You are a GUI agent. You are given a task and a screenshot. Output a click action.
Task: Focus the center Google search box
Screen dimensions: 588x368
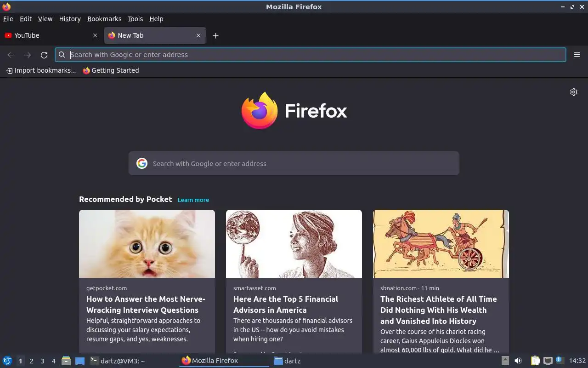(294, 163)
